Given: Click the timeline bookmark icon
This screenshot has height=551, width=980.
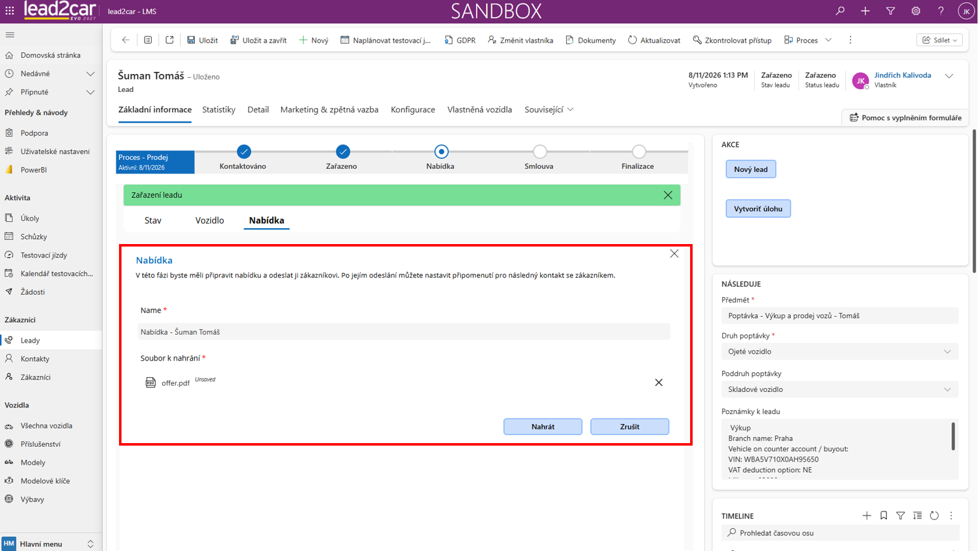Looking at the screenshot, I should coord(884,516).
